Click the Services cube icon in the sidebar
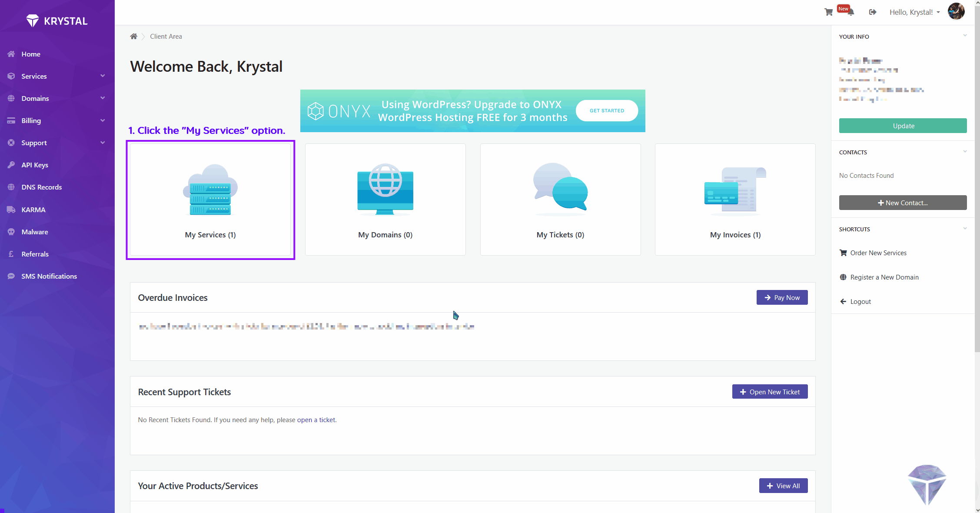Screen dimensions: 980x513 click(11, 76)
